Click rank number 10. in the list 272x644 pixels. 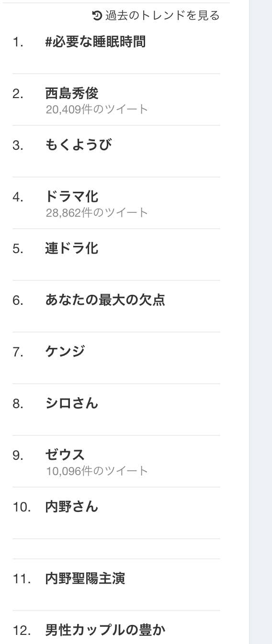(x=22, y=507)
